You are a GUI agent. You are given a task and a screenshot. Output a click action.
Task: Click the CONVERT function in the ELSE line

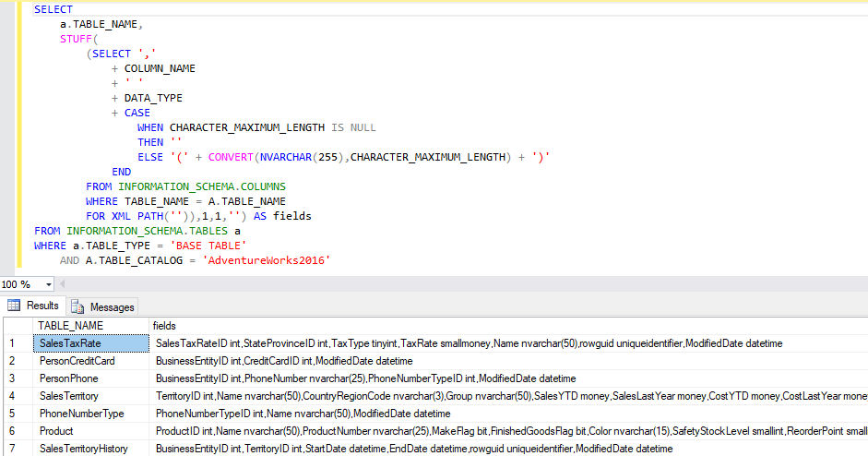(231, 157)
